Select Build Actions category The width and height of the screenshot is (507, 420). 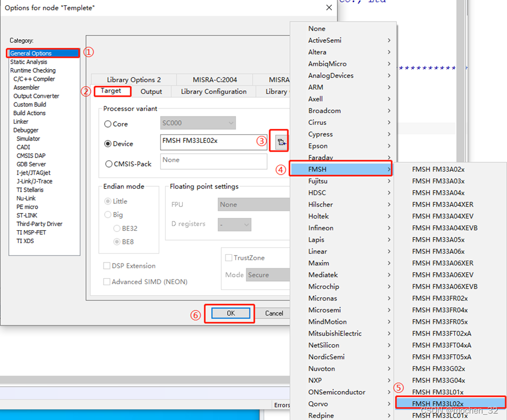29,113
